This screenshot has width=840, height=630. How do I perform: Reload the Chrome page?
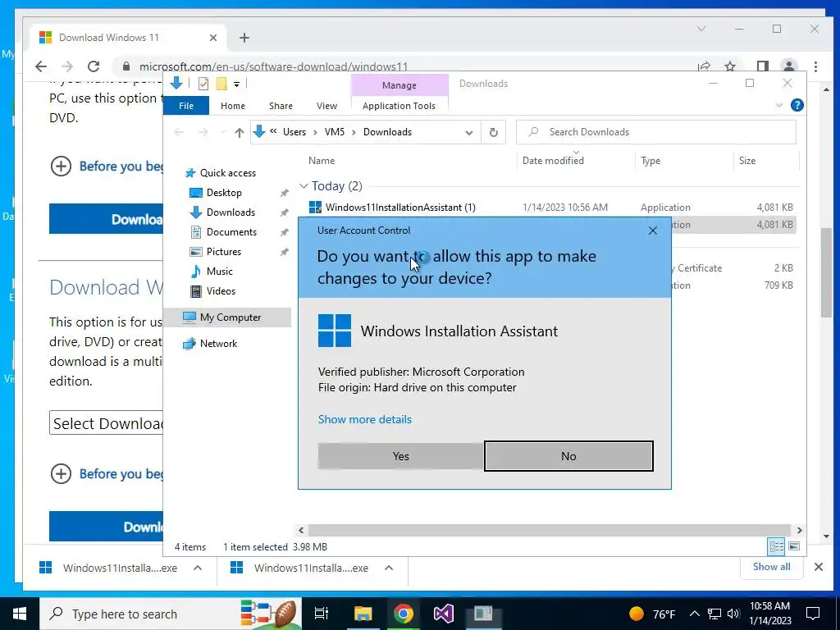coord(94,66)
